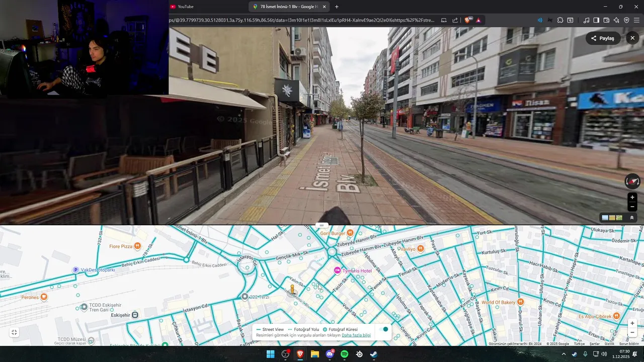Zoom out of the Street View image

click(632, 207)
